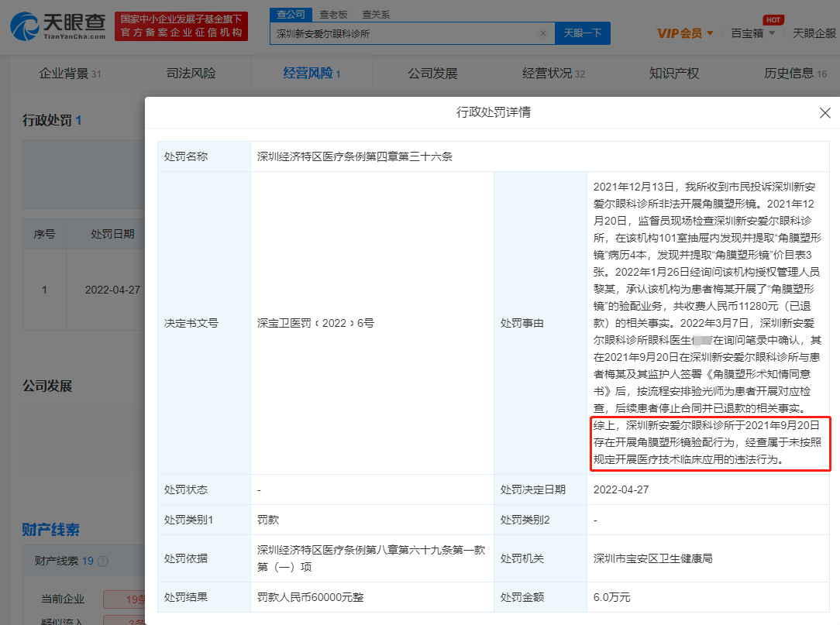This screenshot has height=625, width=840.
Task: Open the 百宝箱 dropdown menu
Action: (752, 33)
